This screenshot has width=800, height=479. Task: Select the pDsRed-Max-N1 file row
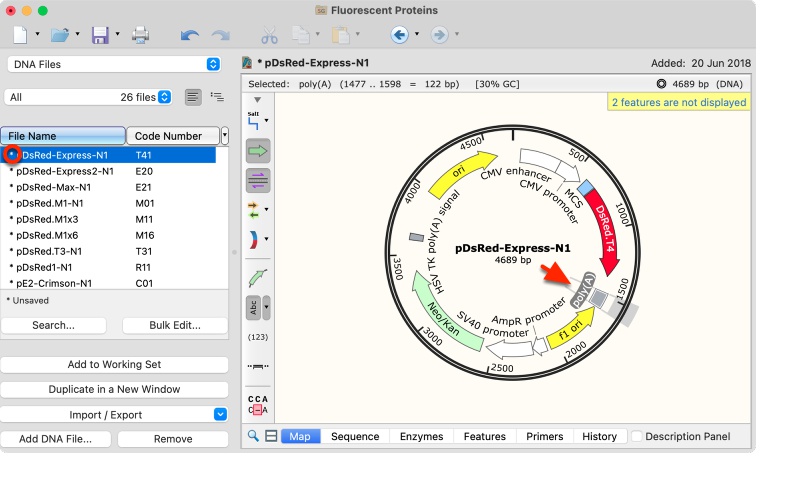click(108, 187)
